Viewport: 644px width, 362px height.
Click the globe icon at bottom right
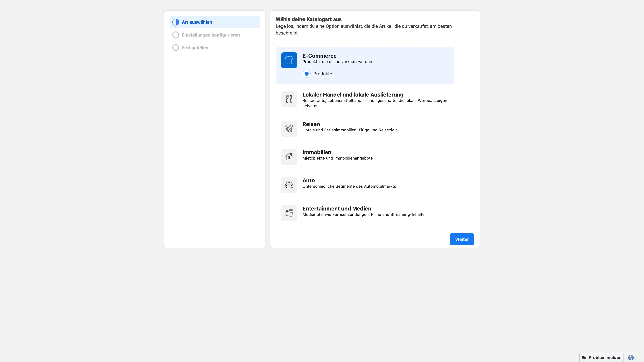click(631, 357)
